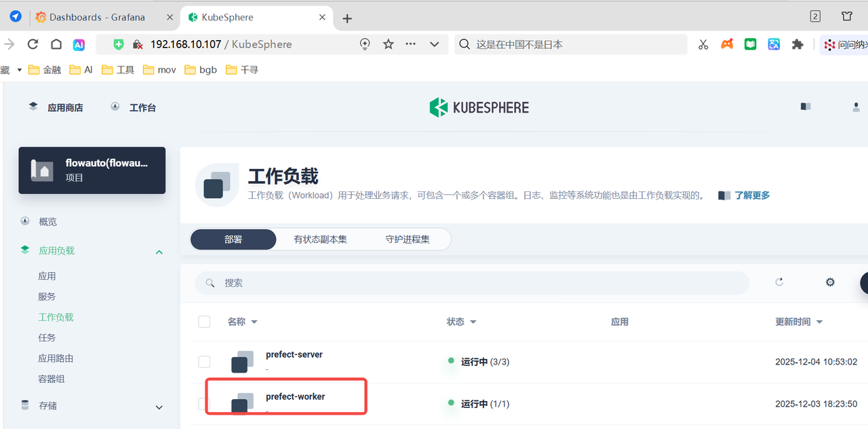
Task: Open 概览 in the sidebar
Action: pos(47,221)
